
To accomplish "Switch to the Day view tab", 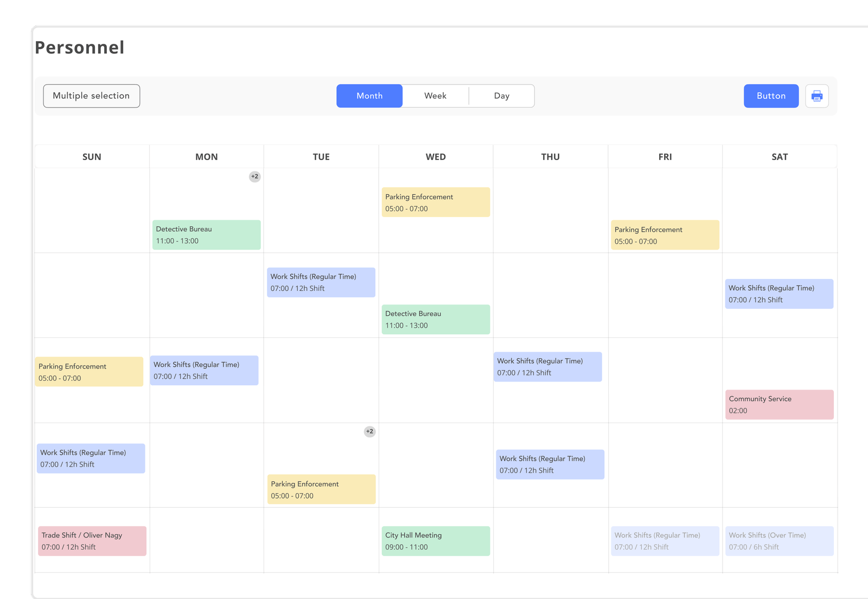I will (501, 95).
